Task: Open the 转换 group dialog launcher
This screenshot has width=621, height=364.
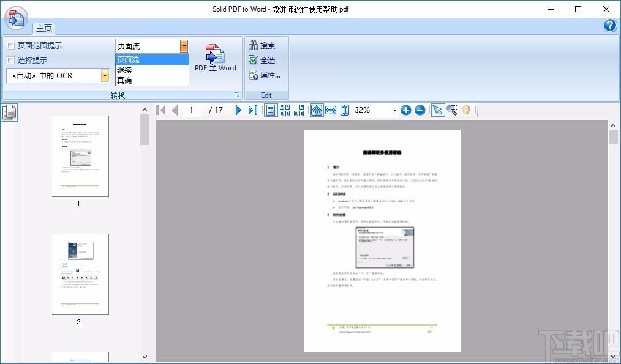Action: tap(237, 95)
